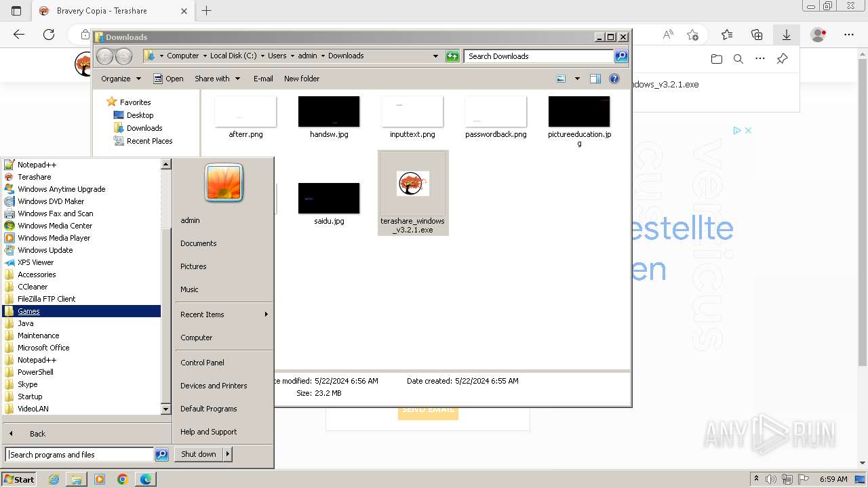Open browser Favorites star icon

(727, 35)
